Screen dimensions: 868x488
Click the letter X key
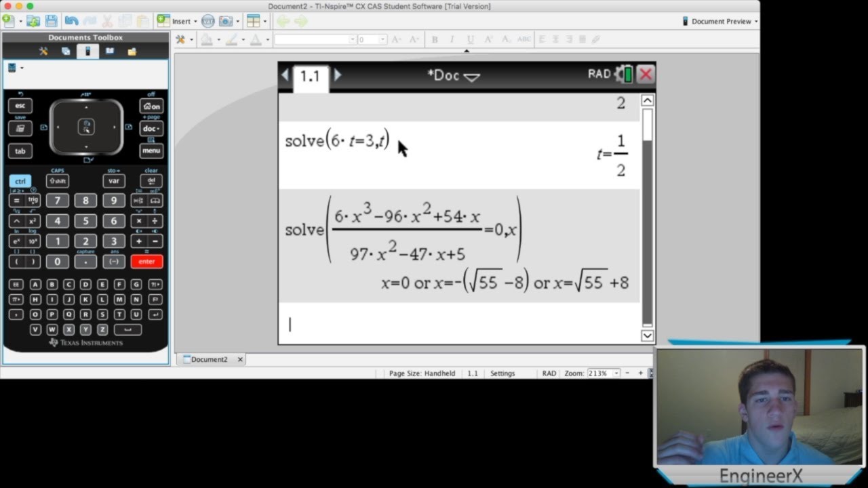[69, 329]
